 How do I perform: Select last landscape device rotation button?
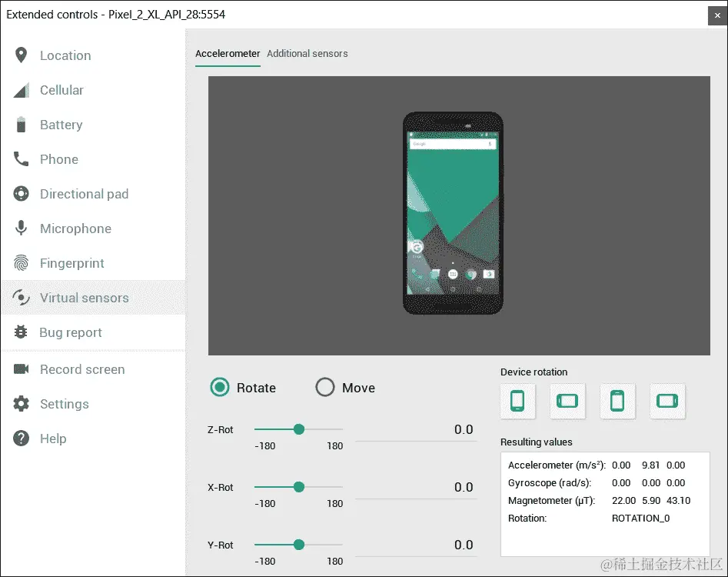pos(667,401)
